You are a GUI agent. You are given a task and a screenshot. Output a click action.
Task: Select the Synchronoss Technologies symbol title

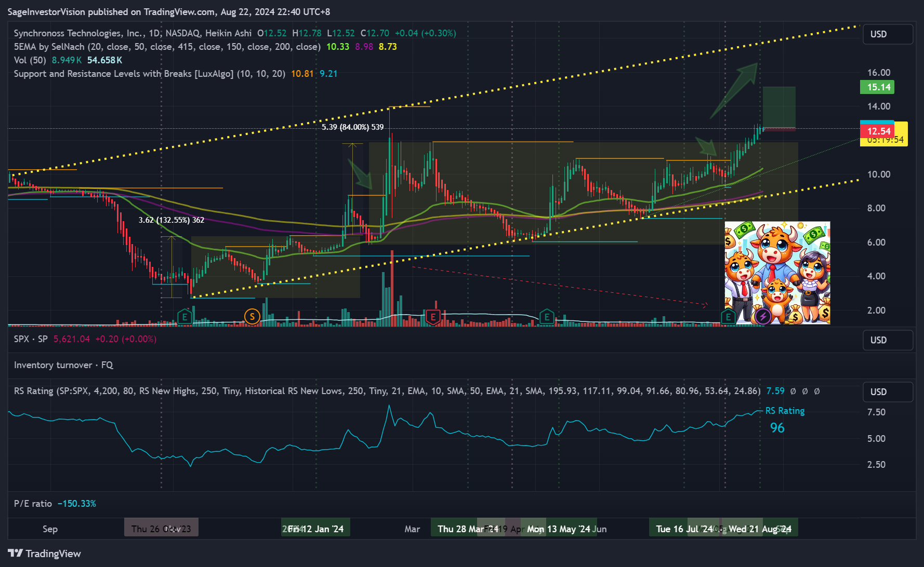click(x=133, y=33)
